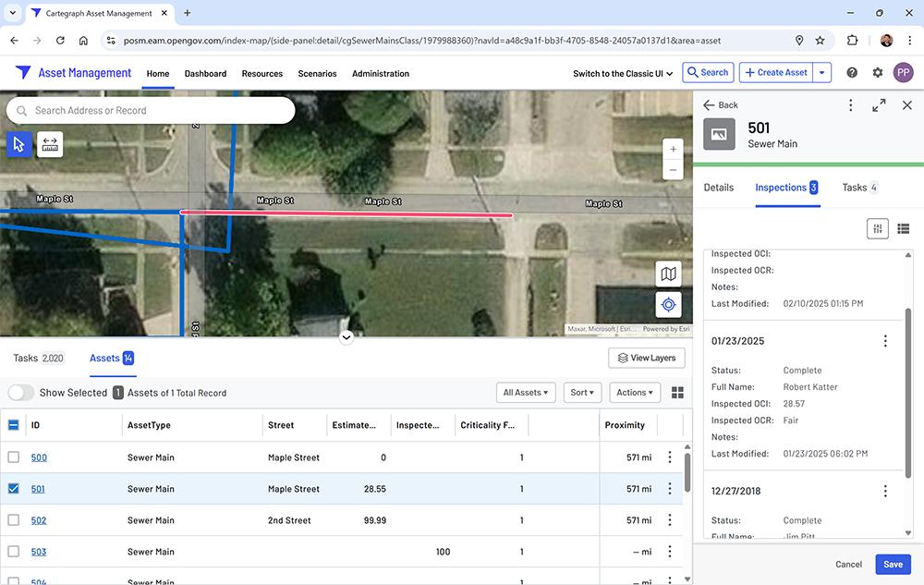Open side panel kebab options menu
Viewport: 924px width, 585px height.
pyautogui.click(x=850, y=104)
